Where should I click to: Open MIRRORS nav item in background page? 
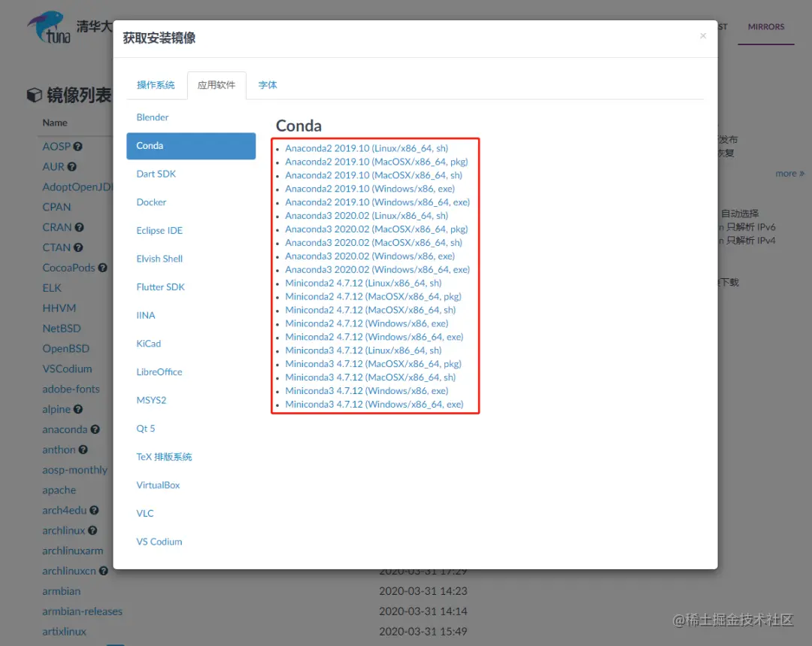pyautogui.click(x=766, y=27)
